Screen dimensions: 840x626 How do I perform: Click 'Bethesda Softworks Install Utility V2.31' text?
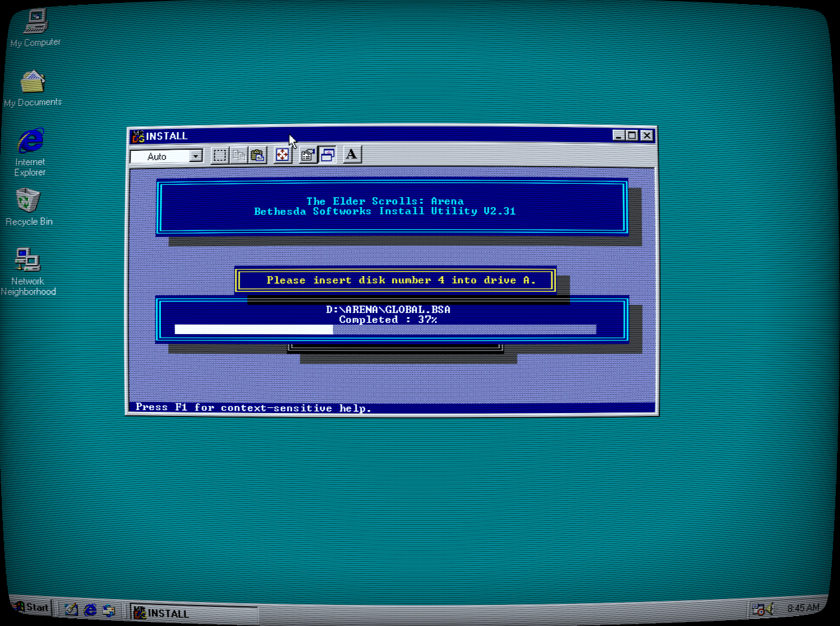point(385,211)
